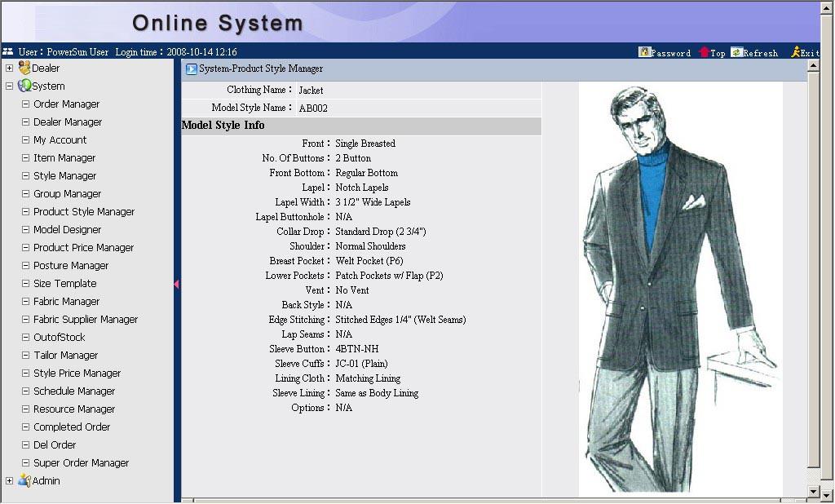Open Del Order page
The width and height of the screenshot is (835, 504).
coord(55,444)
